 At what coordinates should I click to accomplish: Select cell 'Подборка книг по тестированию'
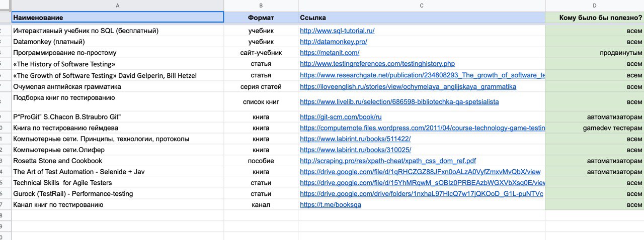pyautogui.click(x=118, y=101)
